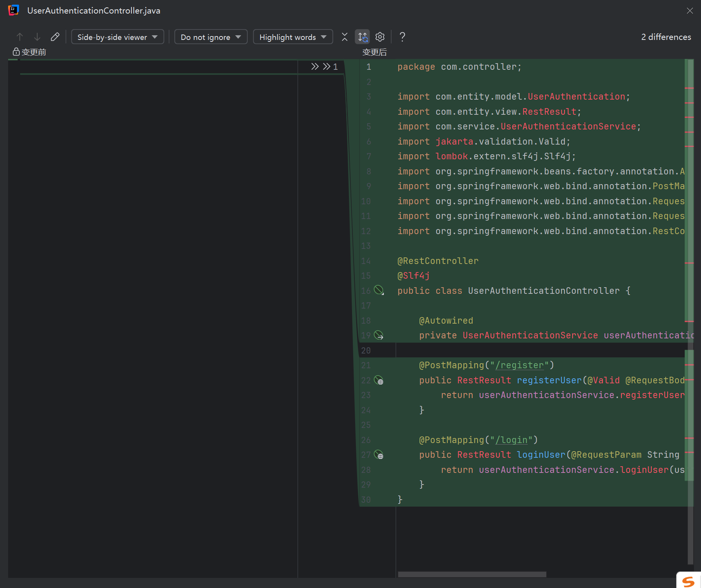Image resolution: width=701 pixels, height=588 pixels.
Task: Open help question mark
Action: tap(402, 37)
